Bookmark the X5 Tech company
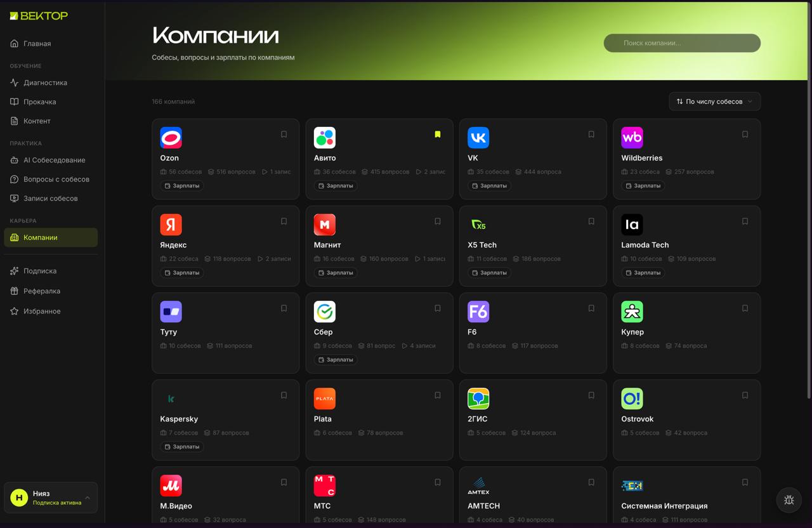Screen dimensions: 812x528 [591, 221]
